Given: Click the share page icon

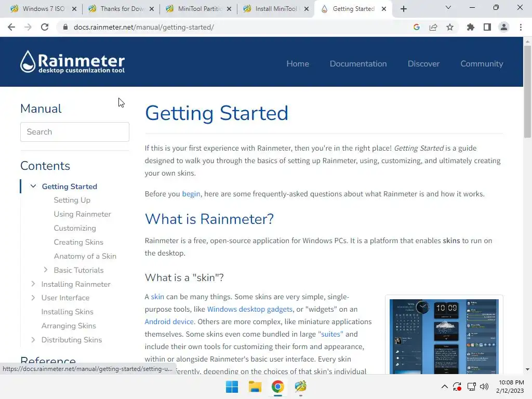Looking at the screenshot, I should [433, 27].
